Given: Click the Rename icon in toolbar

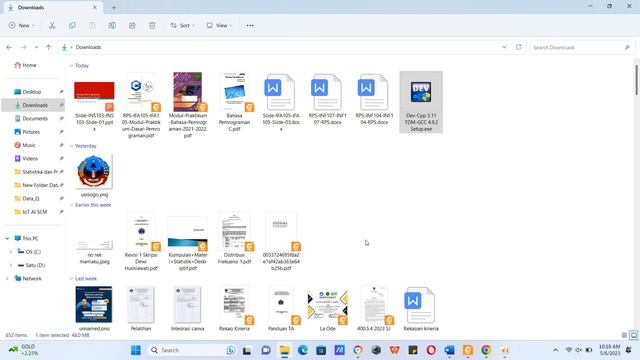Looking at the screenshot, I should [112, 25].
